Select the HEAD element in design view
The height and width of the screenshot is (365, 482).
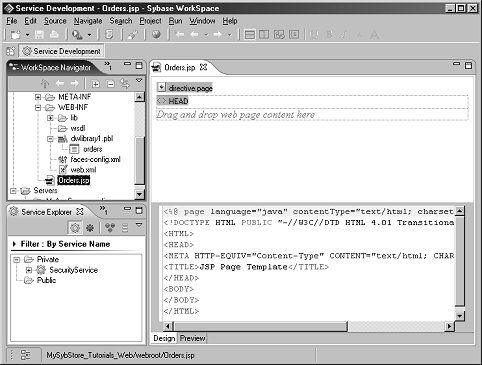coord(173,101)
